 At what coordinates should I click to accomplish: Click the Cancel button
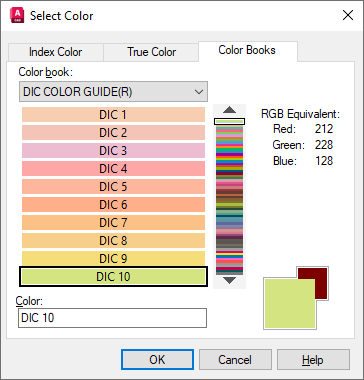[x=235, y=359]
